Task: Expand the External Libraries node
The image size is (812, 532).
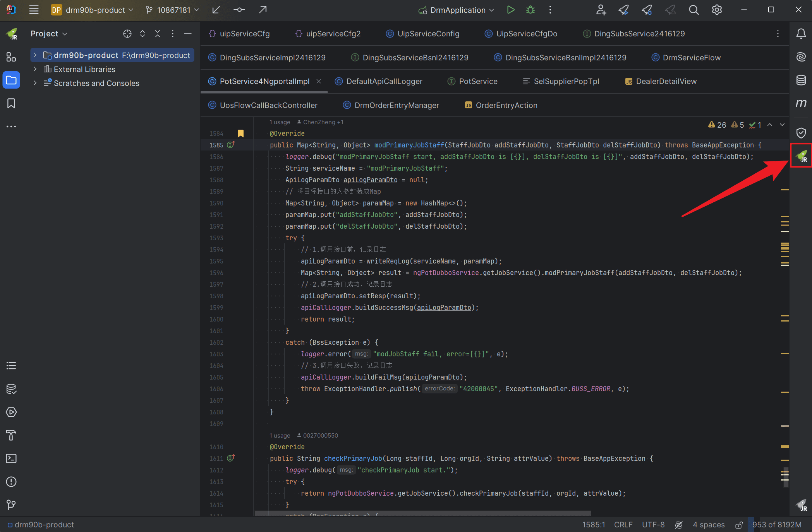Action: [x=35, y=69]
